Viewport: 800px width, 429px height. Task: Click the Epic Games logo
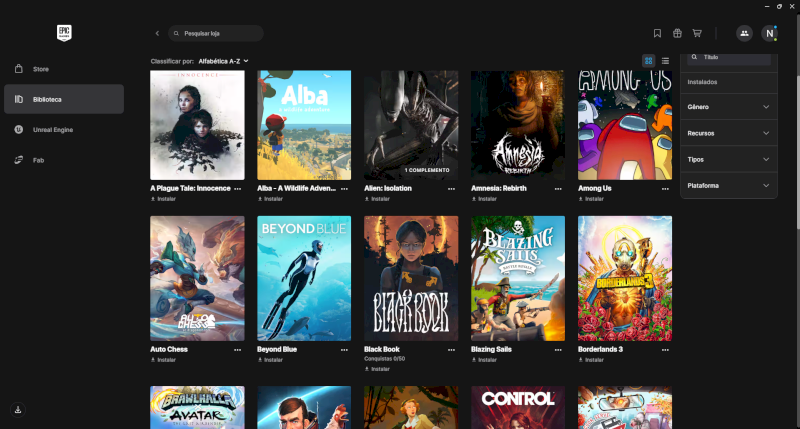point(64,32)
